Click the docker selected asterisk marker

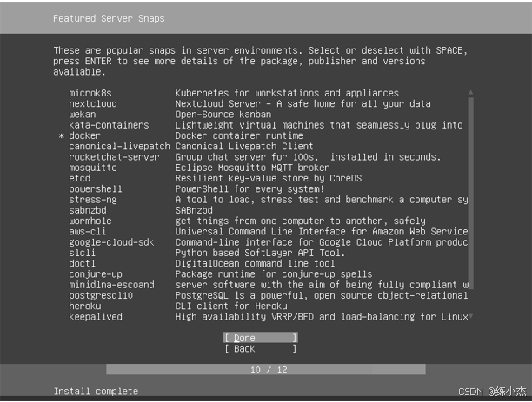[62, 136]
